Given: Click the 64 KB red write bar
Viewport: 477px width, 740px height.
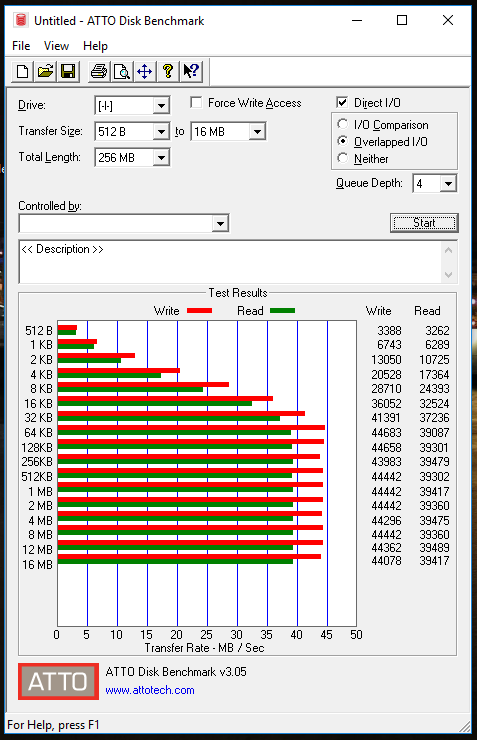Looking at the screenshot, I should coord(191,428).
